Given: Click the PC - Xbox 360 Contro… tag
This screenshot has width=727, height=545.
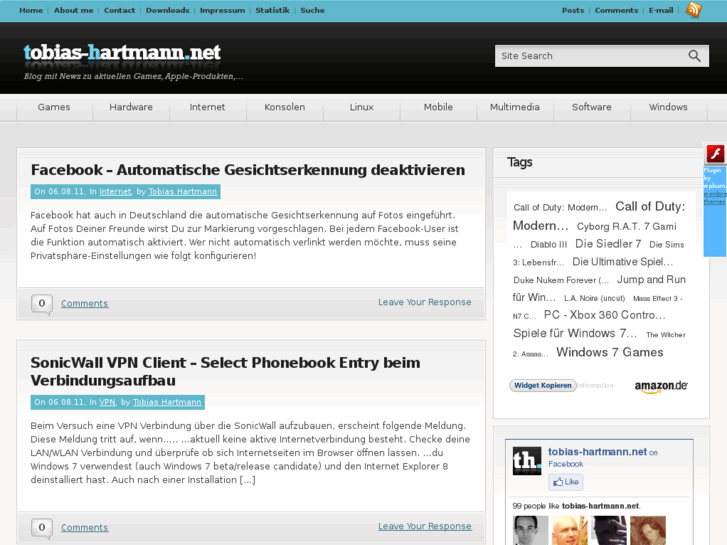Looking at the screenshot, I should coord(604,315).
